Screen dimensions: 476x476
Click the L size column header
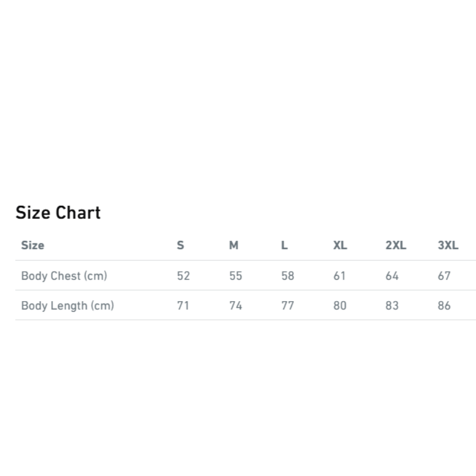click(284, 245)
